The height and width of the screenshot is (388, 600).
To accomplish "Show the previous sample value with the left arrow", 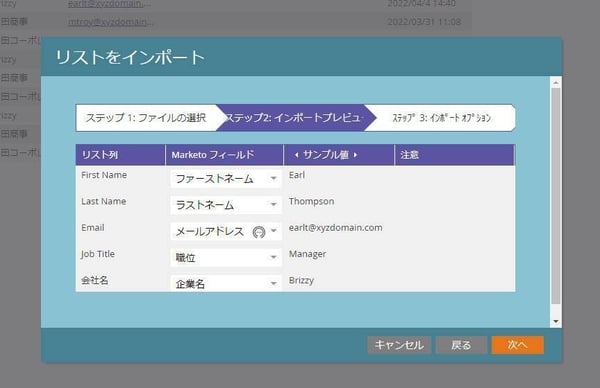I will point(296,155).
